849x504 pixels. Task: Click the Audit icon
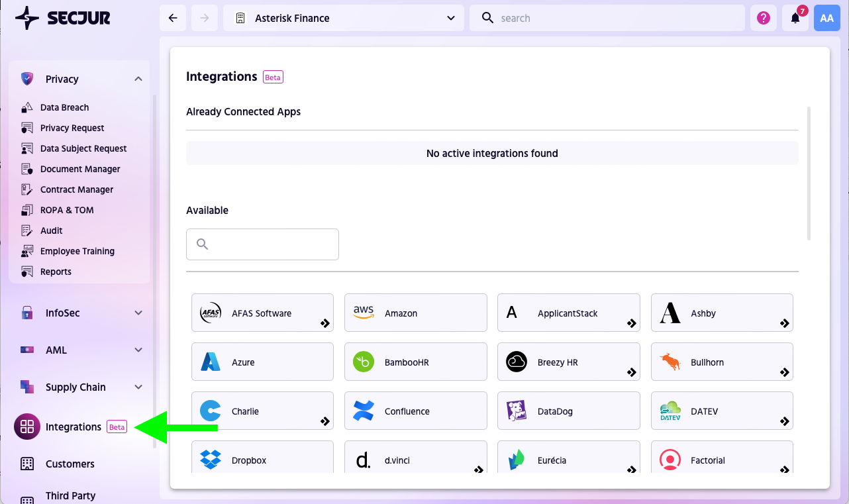pyautogui.click(x=27, y=230)
